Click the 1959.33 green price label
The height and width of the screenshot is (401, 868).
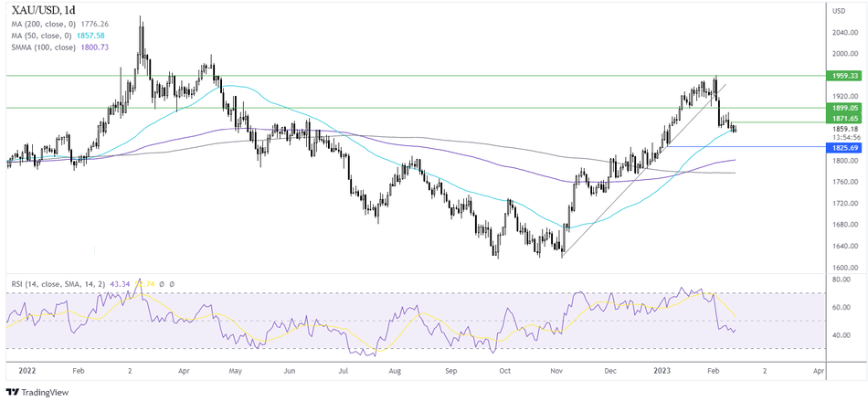pos(843,76)
